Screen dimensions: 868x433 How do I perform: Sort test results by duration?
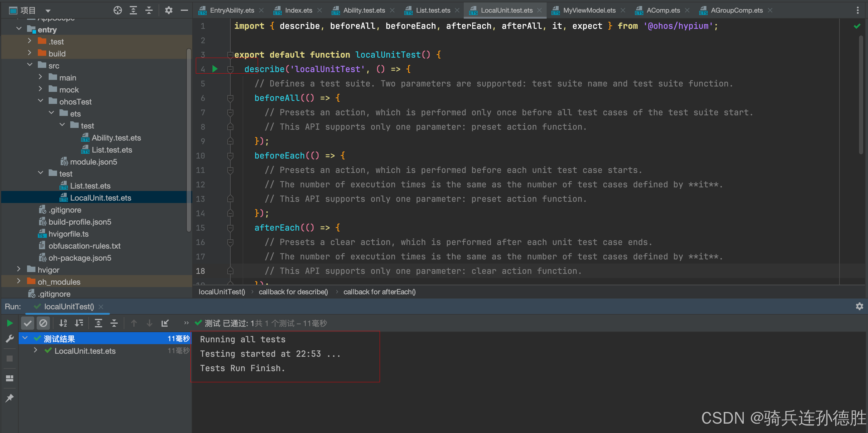[x=79, y=323]
